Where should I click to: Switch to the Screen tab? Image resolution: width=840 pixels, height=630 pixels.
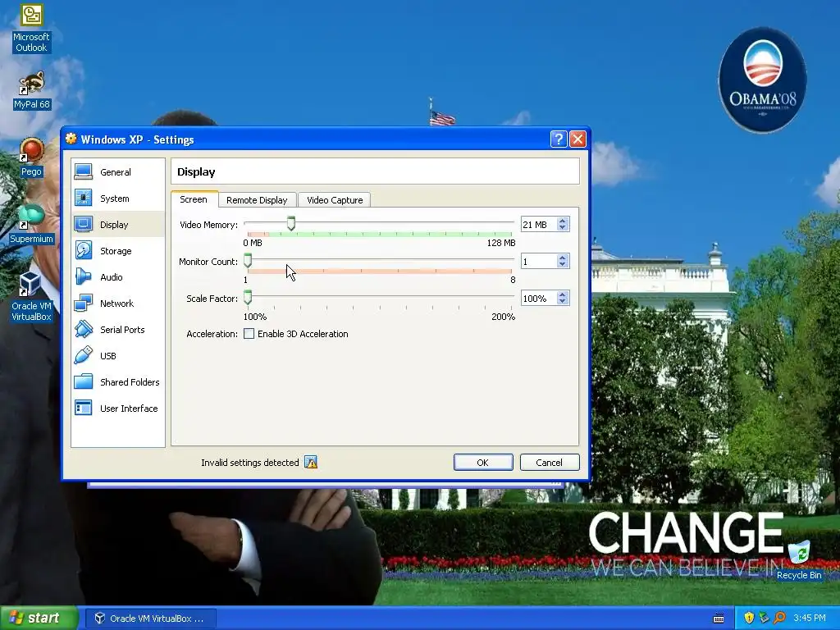[194, 199]
